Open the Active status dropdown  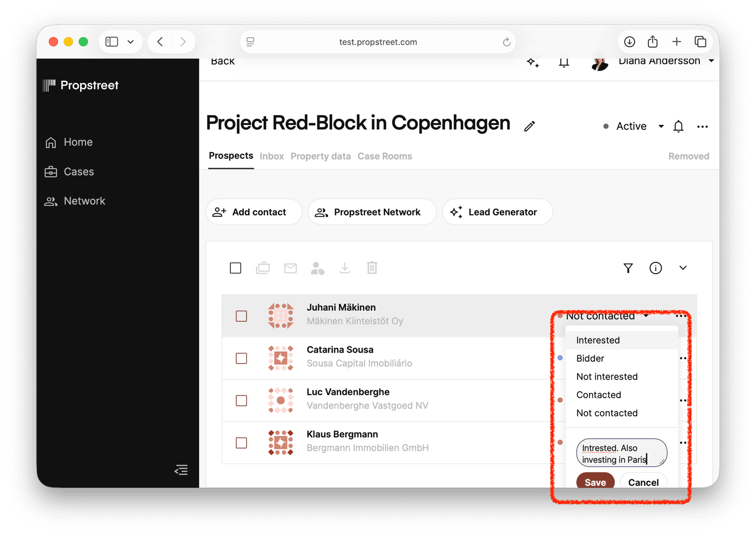pos(633,126)
